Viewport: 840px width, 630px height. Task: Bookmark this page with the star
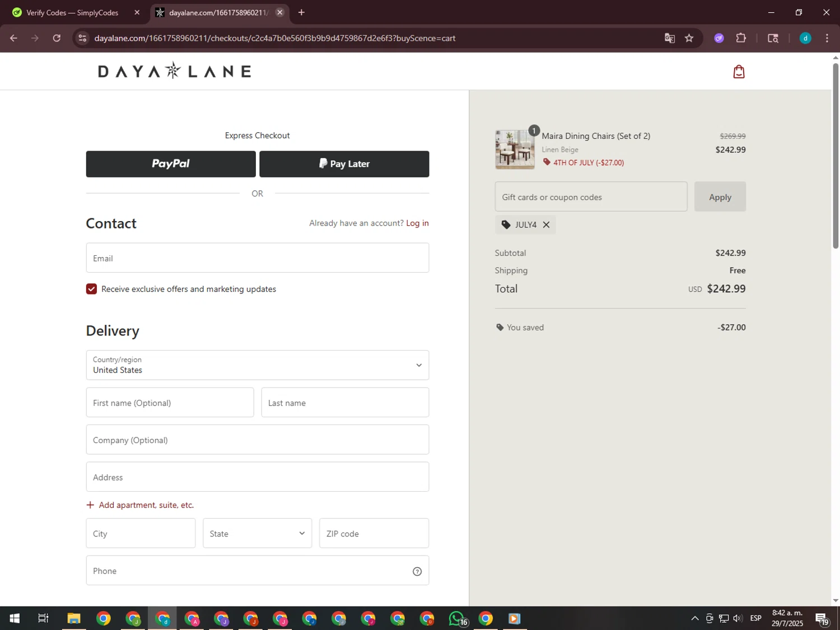[x=689, y=38]
